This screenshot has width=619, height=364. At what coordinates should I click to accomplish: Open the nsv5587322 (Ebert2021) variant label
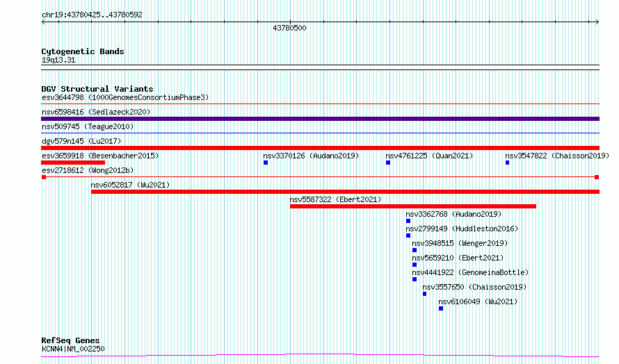(335, 199)
